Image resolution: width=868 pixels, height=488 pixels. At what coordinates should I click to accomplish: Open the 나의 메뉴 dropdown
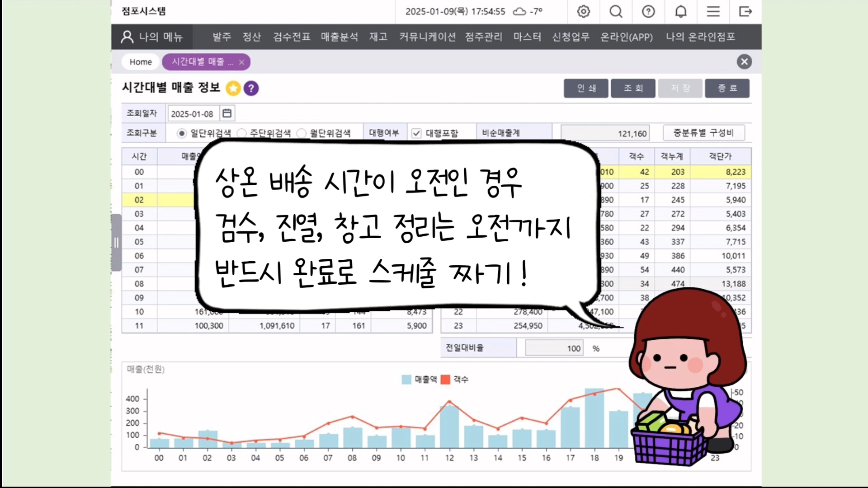152,37
